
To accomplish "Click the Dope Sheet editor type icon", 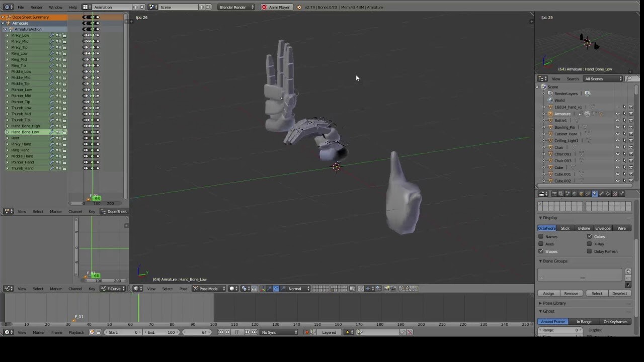I will click(7, 211).
